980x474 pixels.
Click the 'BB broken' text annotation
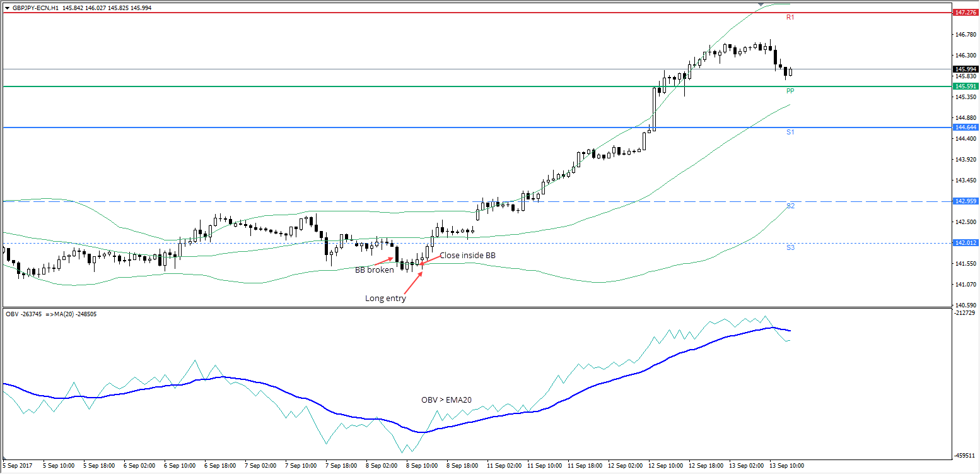click(375, 270)
